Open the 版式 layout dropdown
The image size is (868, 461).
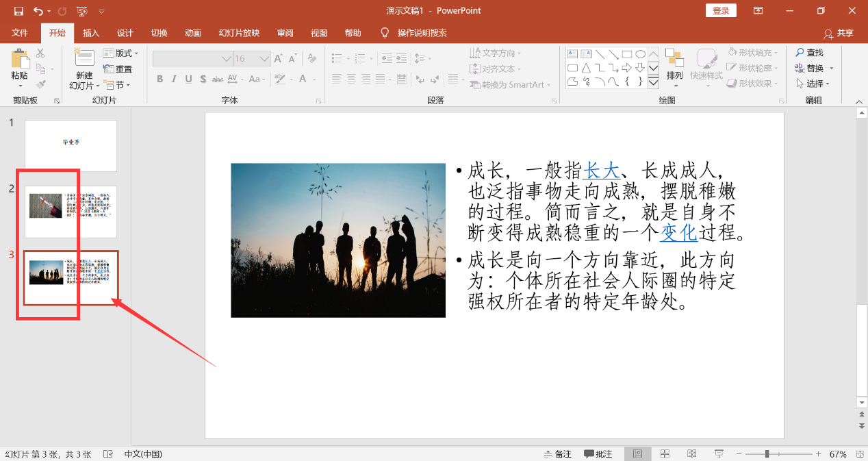pyautogui.click(x=121, y=53)
